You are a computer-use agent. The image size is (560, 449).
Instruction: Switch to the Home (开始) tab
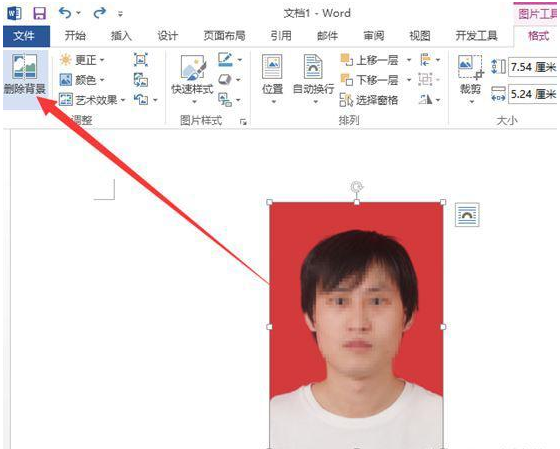click(x=75, y=36)
